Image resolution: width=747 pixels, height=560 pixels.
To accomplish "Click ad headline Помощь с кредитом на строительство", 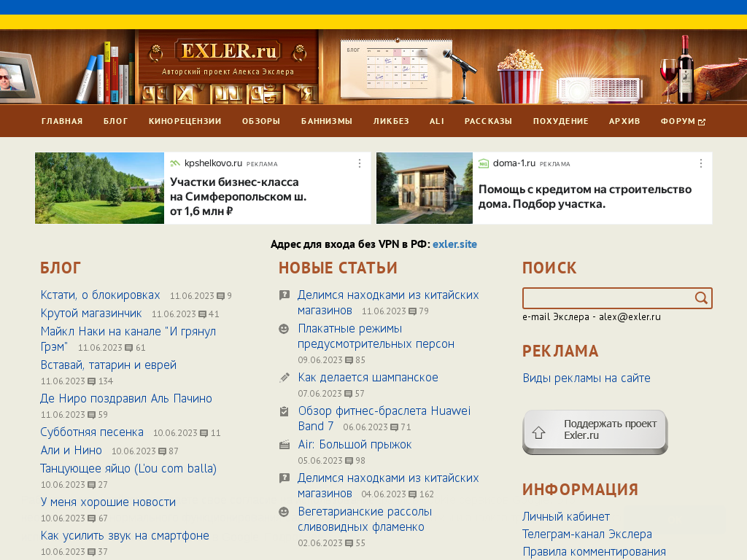I will pyautogui.click(x=585, y=197).
